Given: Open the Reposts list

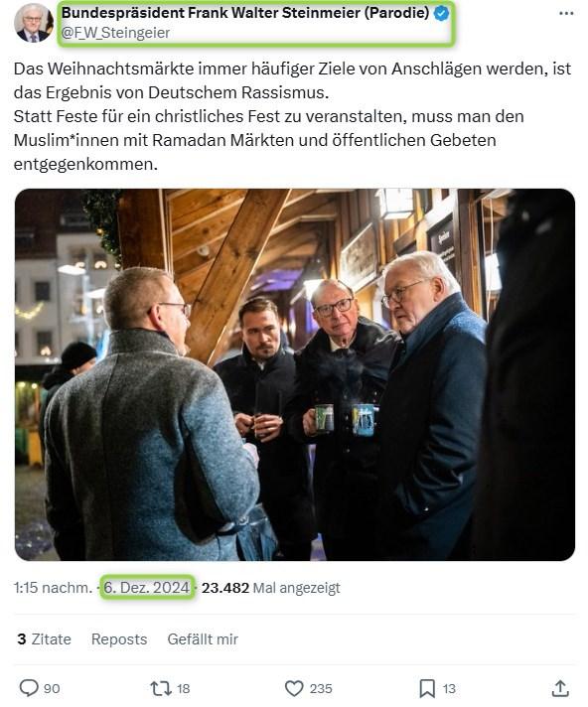Looking at the screenshot, I should tap(119, 638).
